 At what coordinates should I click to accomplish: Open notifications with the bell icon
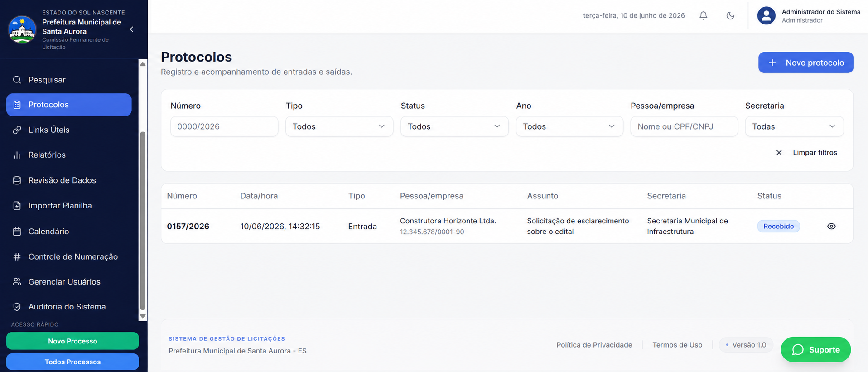(703, 15)
